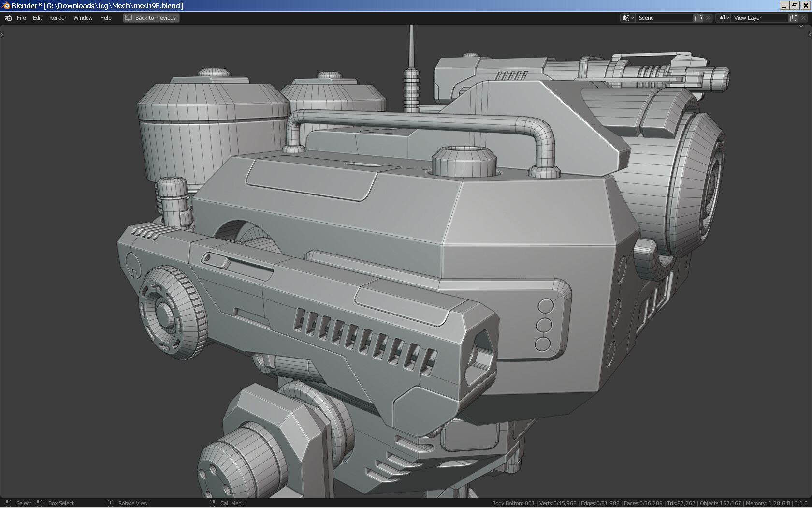Viewport: 812px width, 508px height.
Task: Unlink the Scene using the X icon
Action: tap(708, 18)
